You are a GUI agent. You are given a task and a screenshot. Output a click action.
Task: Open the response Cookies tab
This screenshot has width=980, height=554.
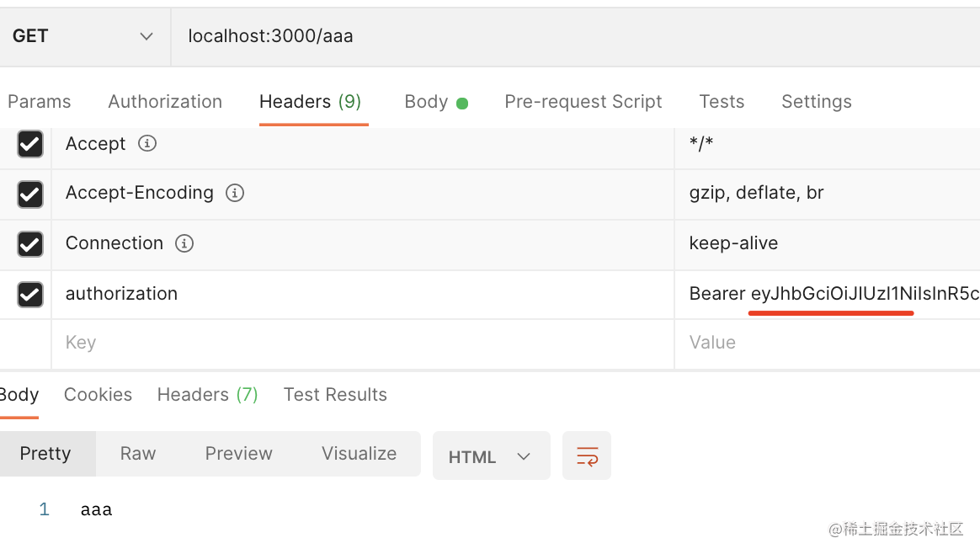click(98, 395)
